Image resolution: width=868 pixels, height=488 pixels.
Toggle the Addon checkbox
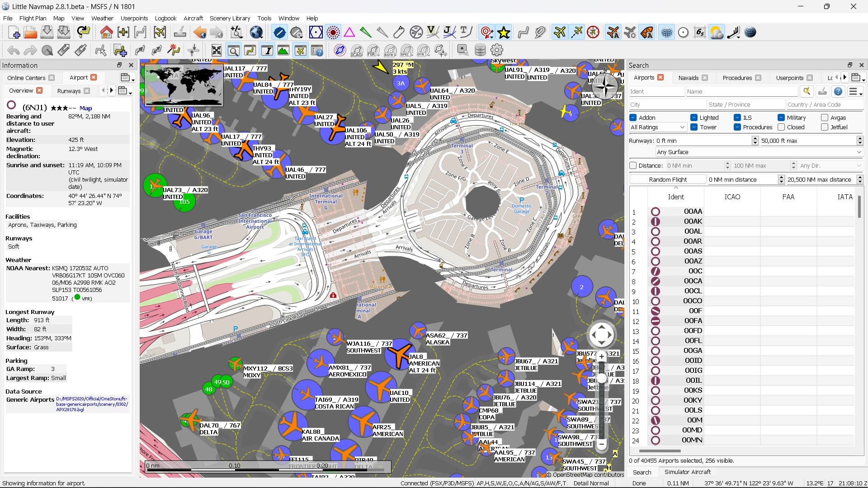[x=633, y=117]
